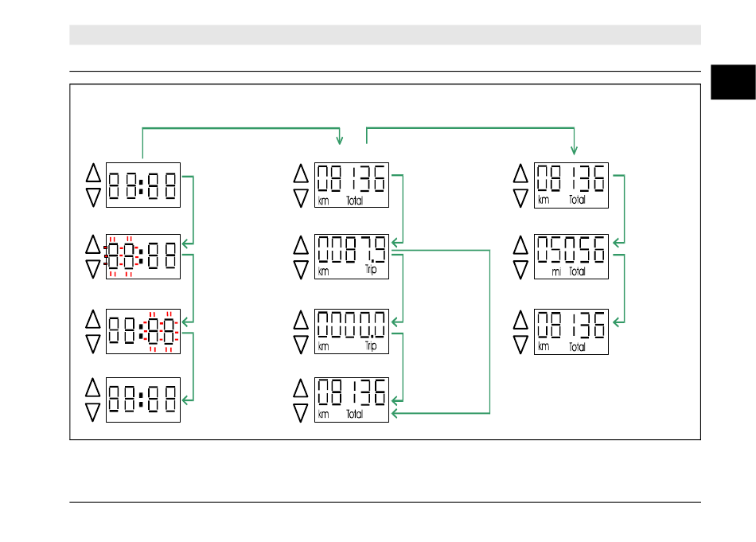Click down triangle beside middle column's top 08136 display
Viewport: 756px width, 542px height.
(301, 198)
